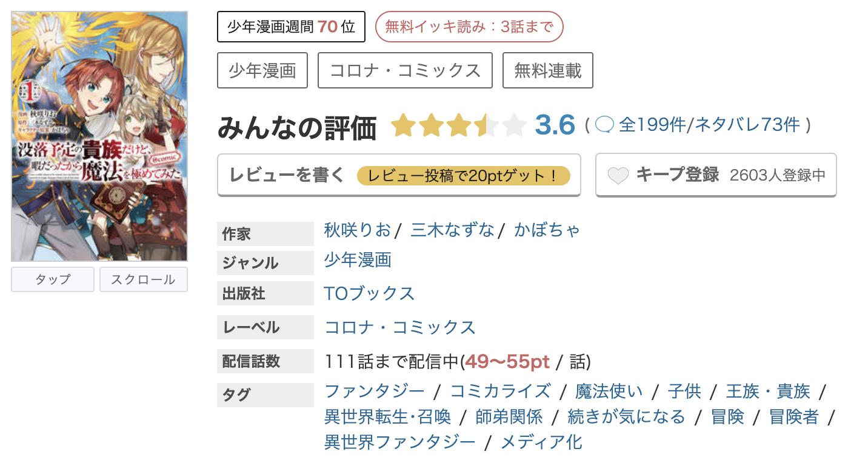Open the 異世界転生·召喚 tag
This screenshot has height=463, width=868.
point(387,417)
